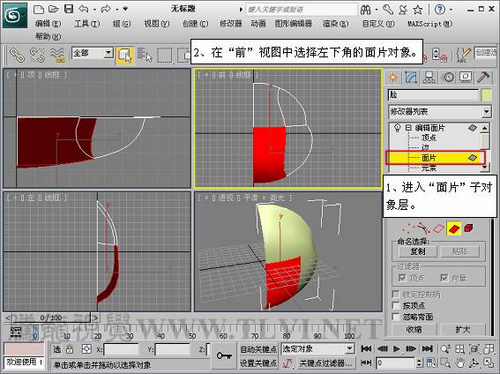Switch to the Create panel sun icon
500x374 pixels.
coord(393,78)
